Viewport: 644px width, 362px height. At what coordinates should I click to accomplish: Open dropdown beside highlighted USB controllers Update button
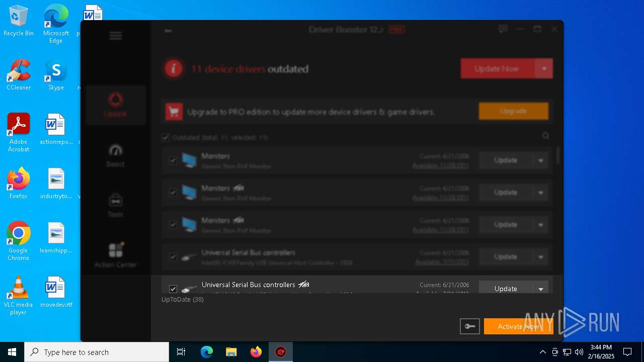(541, 288)
